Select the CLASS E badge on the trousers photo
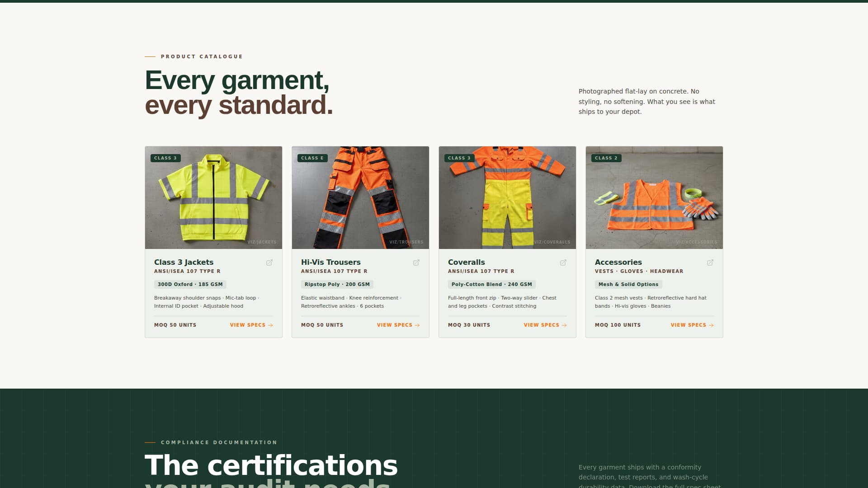This screenshot has height=488, width=868. click(x=312, y=158)
